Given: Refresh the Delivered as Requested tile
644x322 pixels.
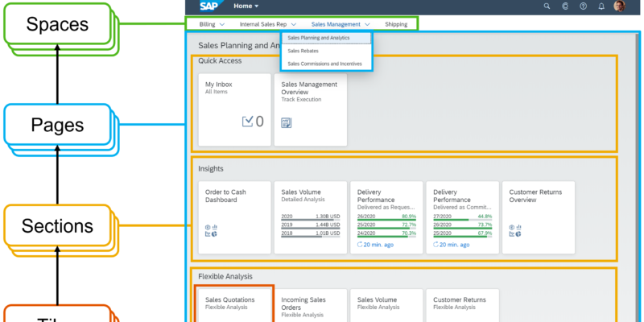Looking at the screenshot, I should coord(360,245).
